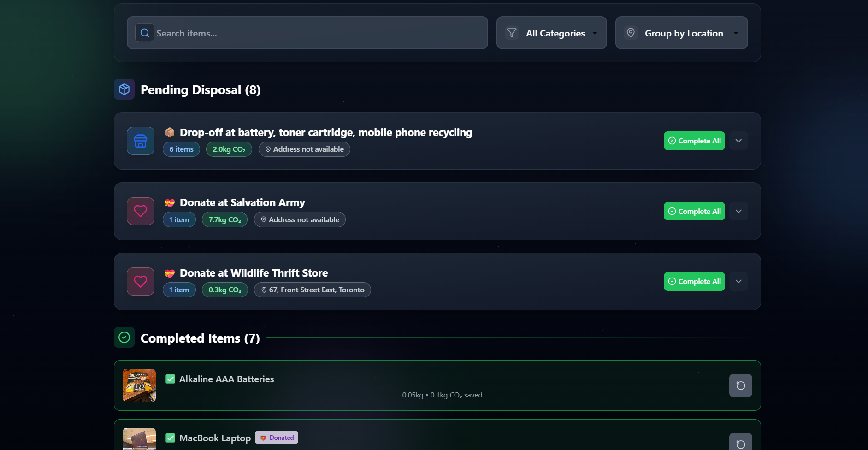Screen dimensions: 868x450
Task: Expand the battery recycling drop-off entry
Action: (x=738, y=141)
